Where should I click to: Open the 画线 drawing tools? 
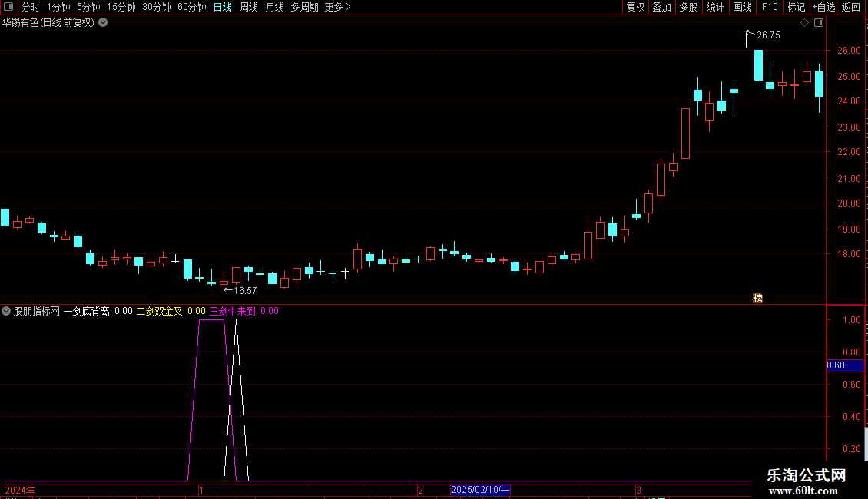742,7
